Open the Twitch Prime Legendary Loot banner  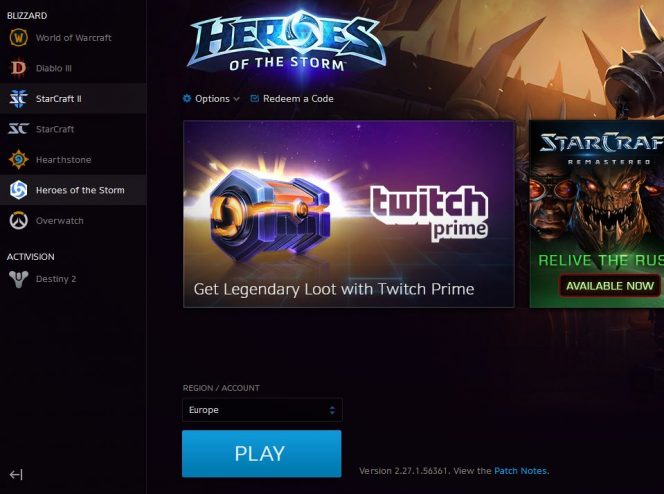349,214
